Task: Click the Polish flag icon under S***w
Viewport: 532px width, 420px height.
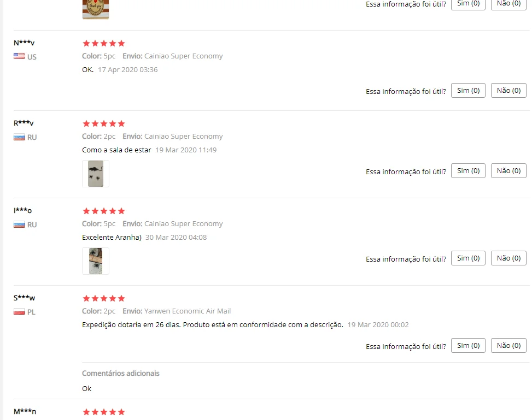Action: [x=19, y=311]
